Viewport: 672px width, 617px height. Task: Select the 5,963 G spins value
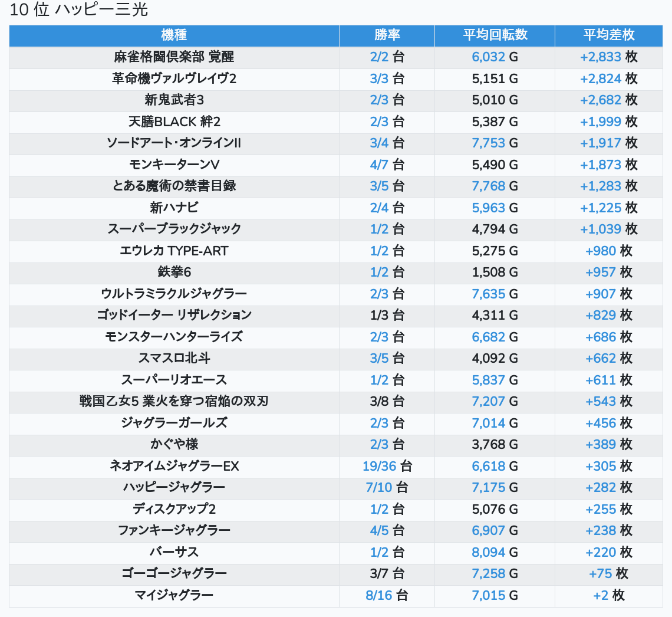495,208
